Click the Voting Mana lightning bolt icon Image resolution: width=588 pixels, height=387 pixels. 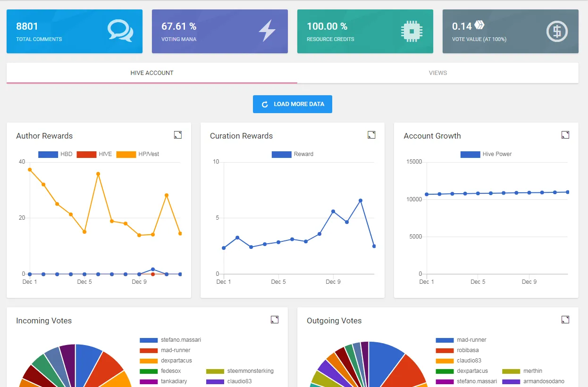267,31
